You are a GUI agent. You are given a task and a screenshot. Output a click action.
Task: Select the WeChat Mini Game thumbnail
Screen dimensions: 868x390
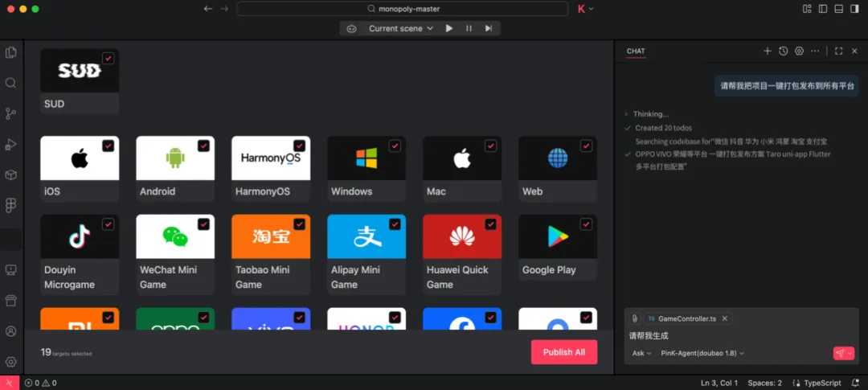click(x=175, y=236)
